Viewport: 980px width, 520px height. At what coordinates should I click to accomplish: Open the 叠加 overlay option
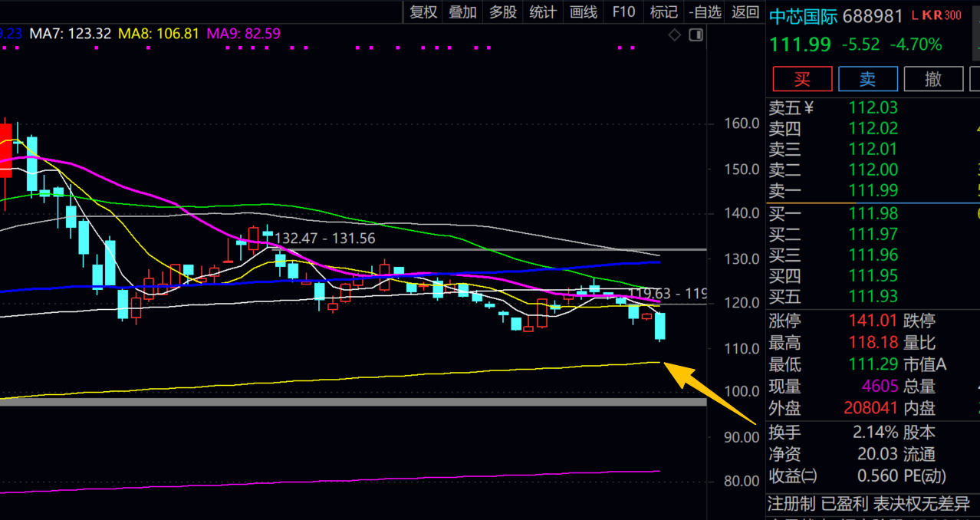click(462, 12)
